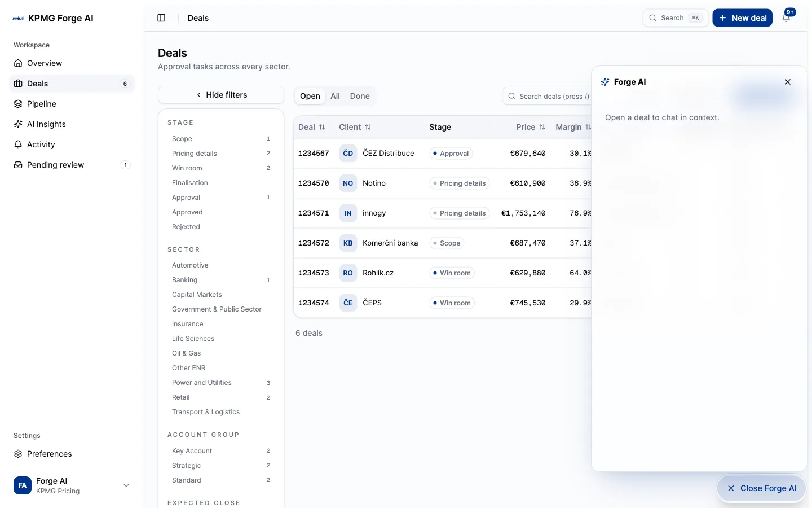
Task: Toggle the sidebar panel icon
Action: point(161,18)
